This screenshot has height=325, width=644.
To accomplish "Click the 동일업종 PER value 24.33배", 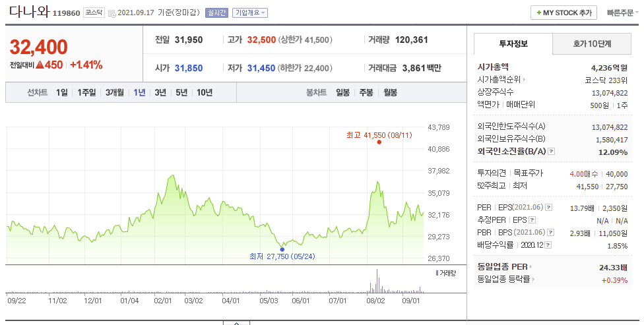I will [x=613, y=268].
